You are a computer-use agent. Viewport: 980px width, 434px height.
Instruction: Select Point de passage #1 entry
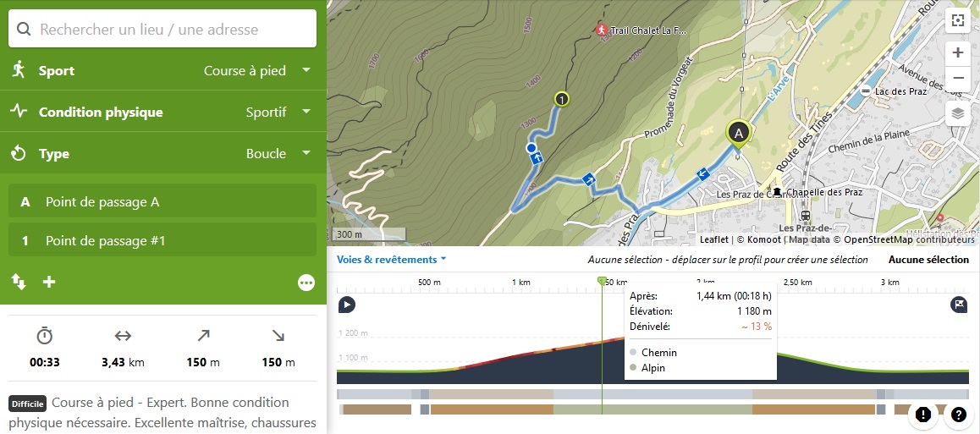[162, 241]
